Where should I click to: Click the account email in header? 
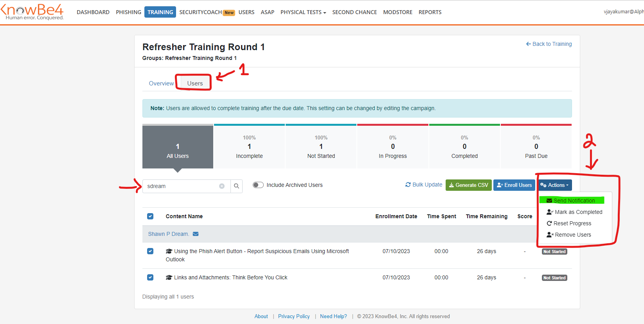pyautogui.click(x=624, y=12)
